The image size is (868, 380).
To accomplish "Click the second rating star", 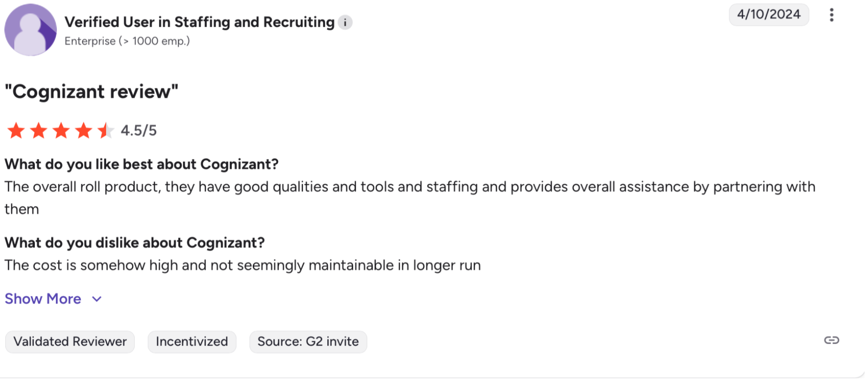I will [39, 130].
